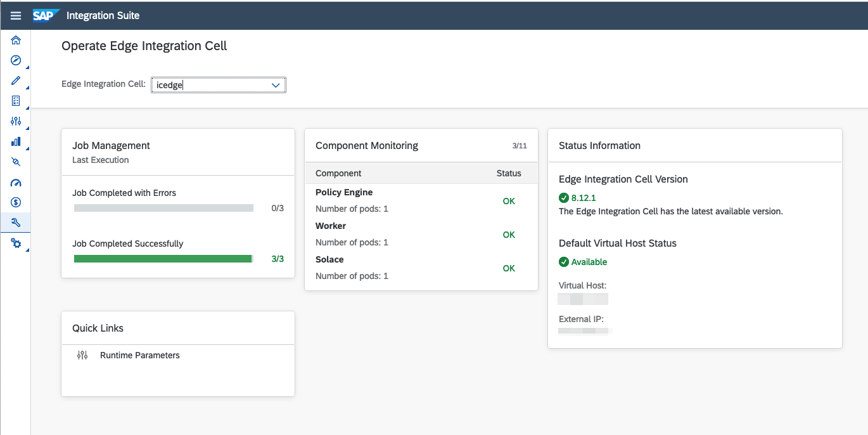This screenshot has height=435, width=868.
Task: Click the 0/3 errors count
Action: pyautogui.click(x=278, y=208)
